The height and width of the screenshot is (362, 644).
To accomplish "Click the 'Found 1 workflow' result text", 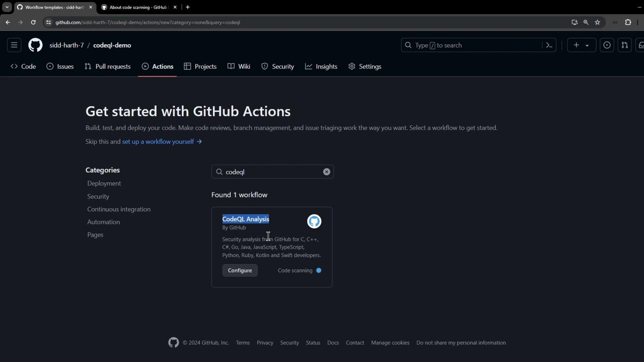I will click(x=239, y=195).
